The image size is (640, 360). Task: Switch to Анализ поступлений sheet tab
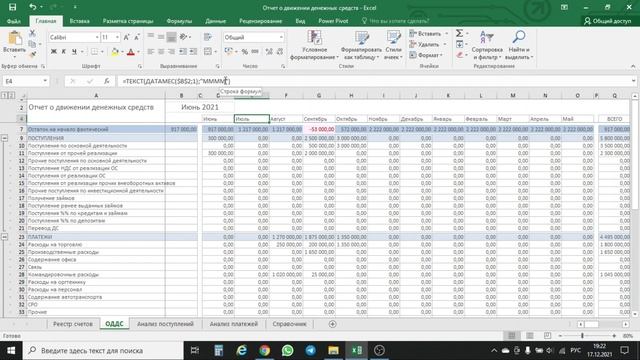pyautogui.click(x=165, y=324)
